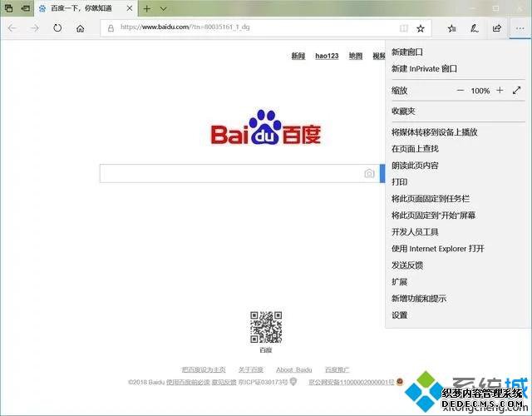Open the hao123 link
The width and height of the screenshot is (532, 416).
327,56
